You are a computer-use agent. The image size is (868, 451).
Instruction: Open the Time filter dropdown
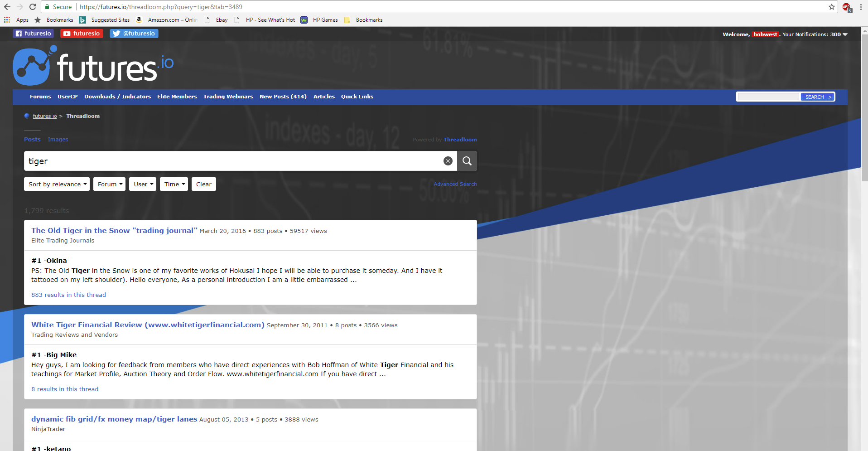tap(174, 184)
